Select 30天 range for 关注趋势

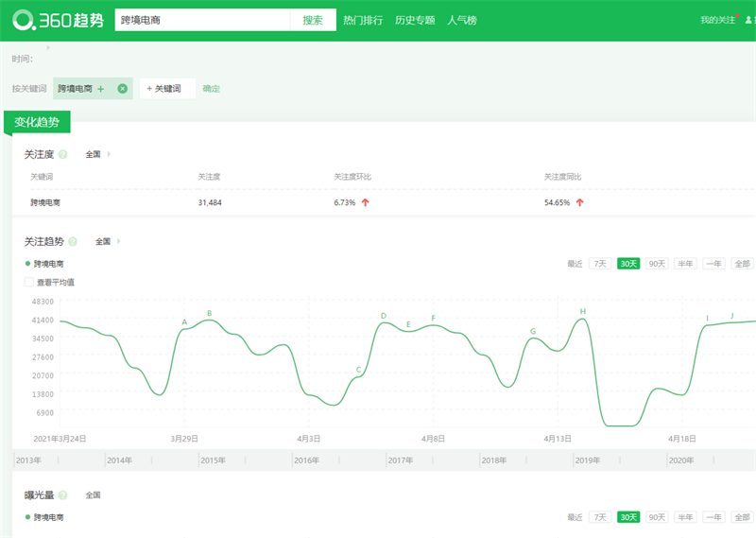click(628, 264)
